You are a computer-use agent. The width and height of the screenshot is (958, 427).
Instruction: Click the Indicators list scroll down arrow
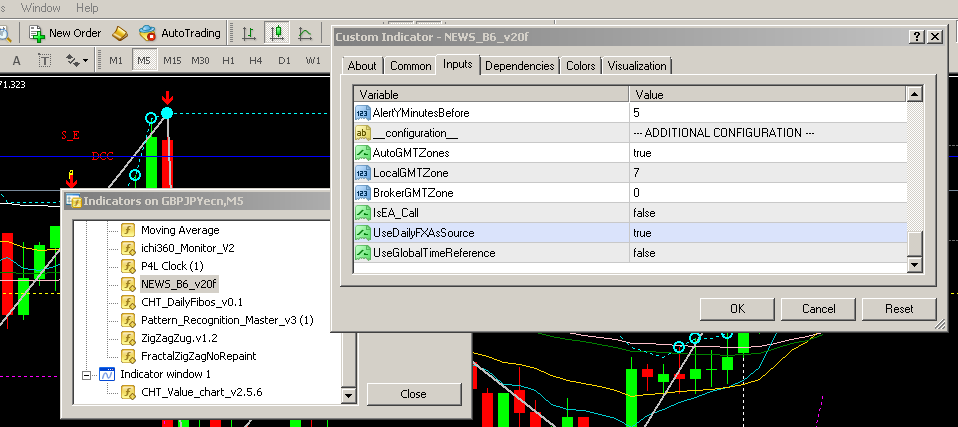click(x=349, y=396)
